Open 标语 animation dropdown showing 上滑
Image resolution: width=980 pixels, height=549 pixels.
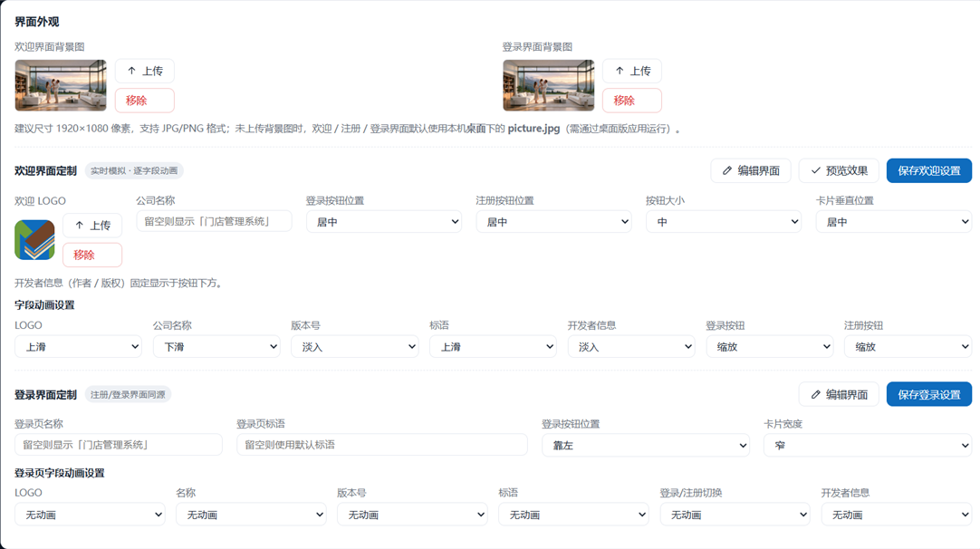coord(493,346)
